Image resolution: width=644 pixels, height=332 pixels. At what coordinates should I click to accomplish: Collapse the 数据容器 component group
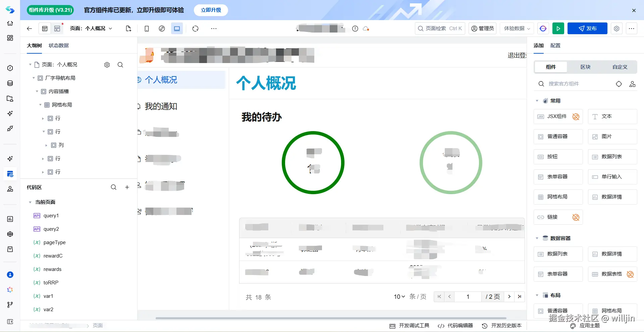point(537,238)
